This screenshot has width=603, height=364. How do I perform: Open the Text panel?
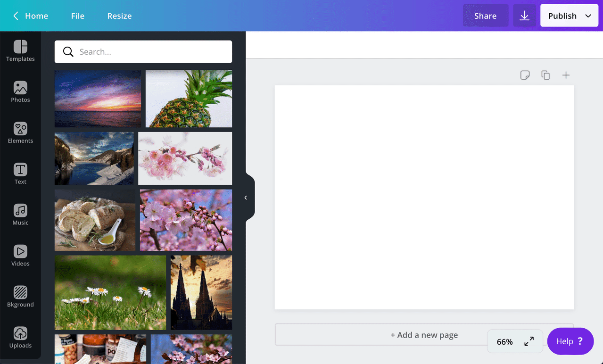click(x=20, y=174)
